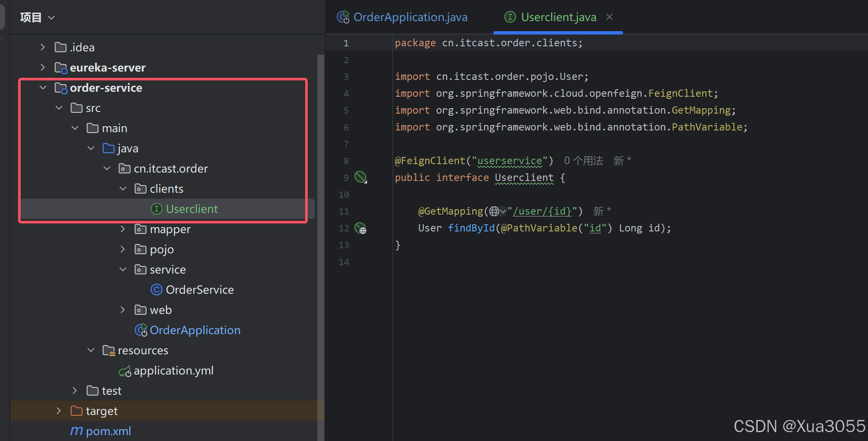Select the .idea folder icon

click(61, 47)
